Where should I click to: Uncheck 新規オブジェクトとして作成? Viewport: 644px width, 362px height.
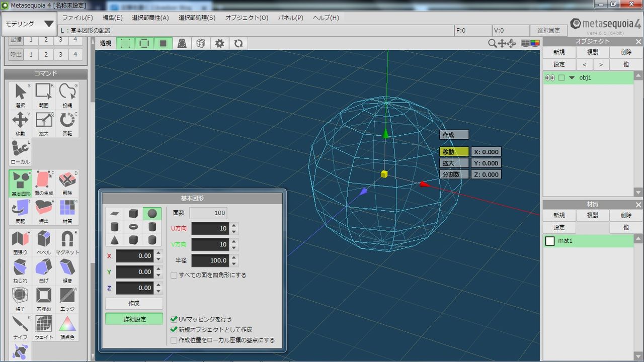(174, 330)
